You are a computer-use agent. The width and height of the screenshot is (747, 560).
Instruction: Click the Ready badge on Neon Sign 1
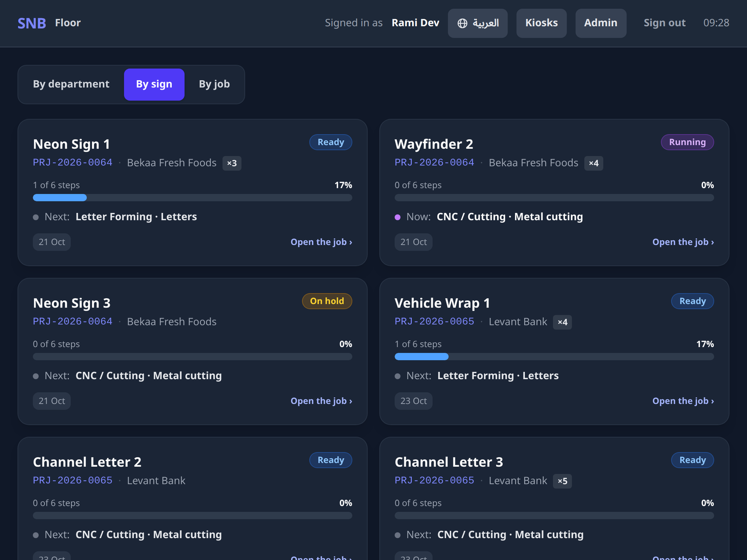click(x=331, y=142)
